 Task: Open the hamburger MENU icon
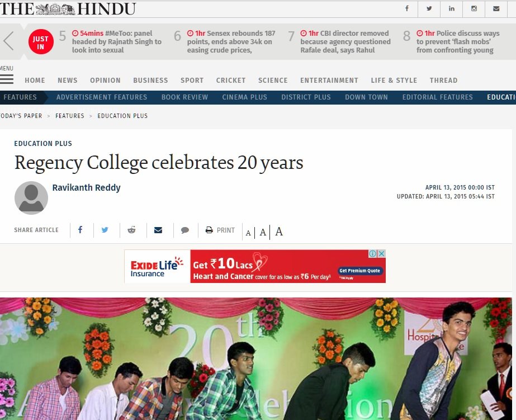coord(7,79)
